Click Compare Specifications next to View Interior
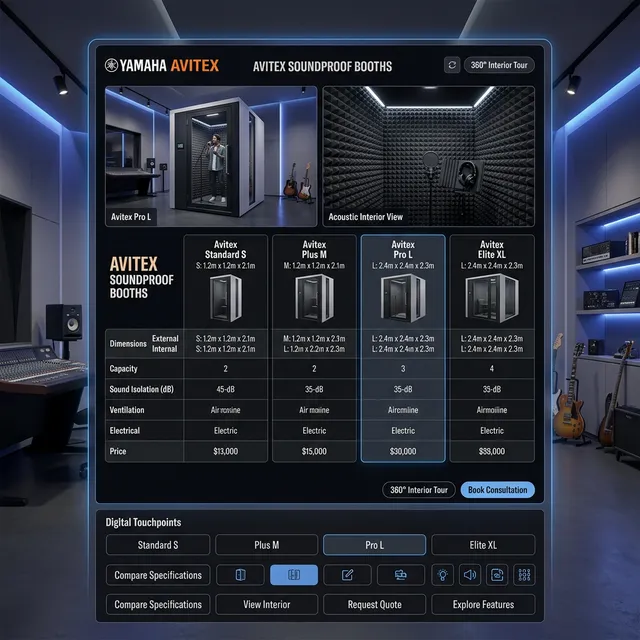Viewport: 640px width, 640px height. (158, 604)
